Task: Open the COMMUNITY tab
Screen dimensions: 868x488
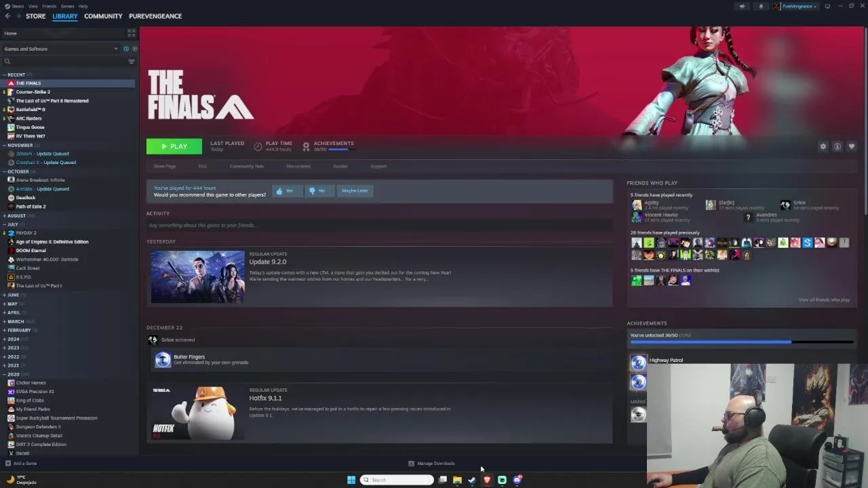Action: [103, 16]
